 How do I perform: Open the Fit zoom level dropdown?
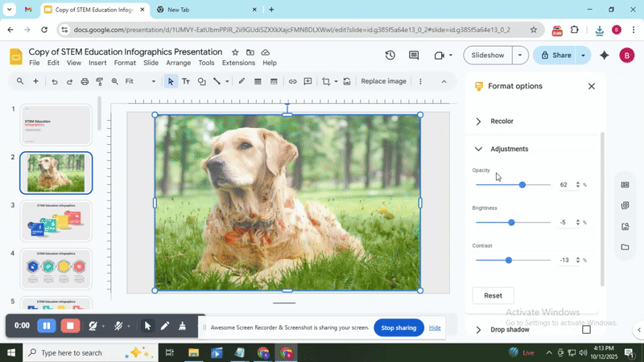point(141,81)
